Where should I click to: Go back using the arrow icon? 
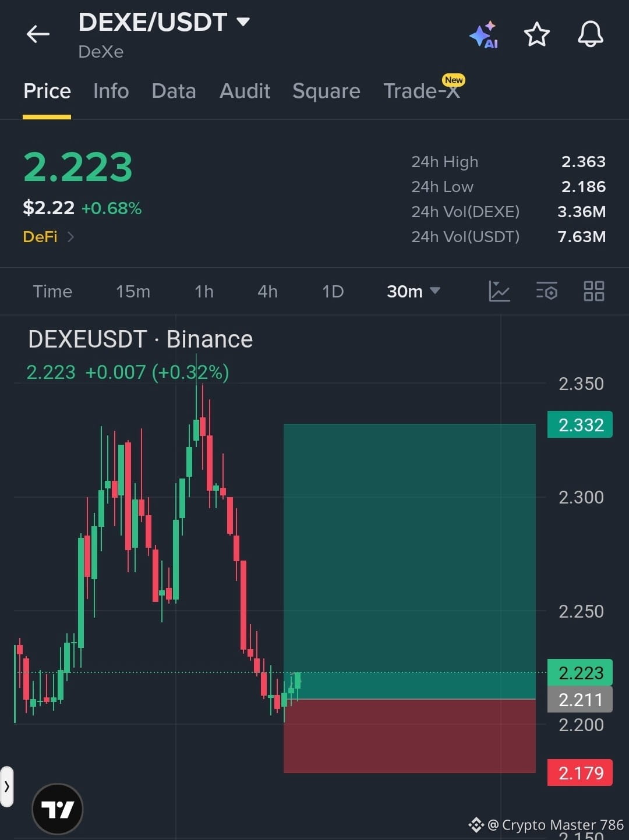tap(38, 34)
